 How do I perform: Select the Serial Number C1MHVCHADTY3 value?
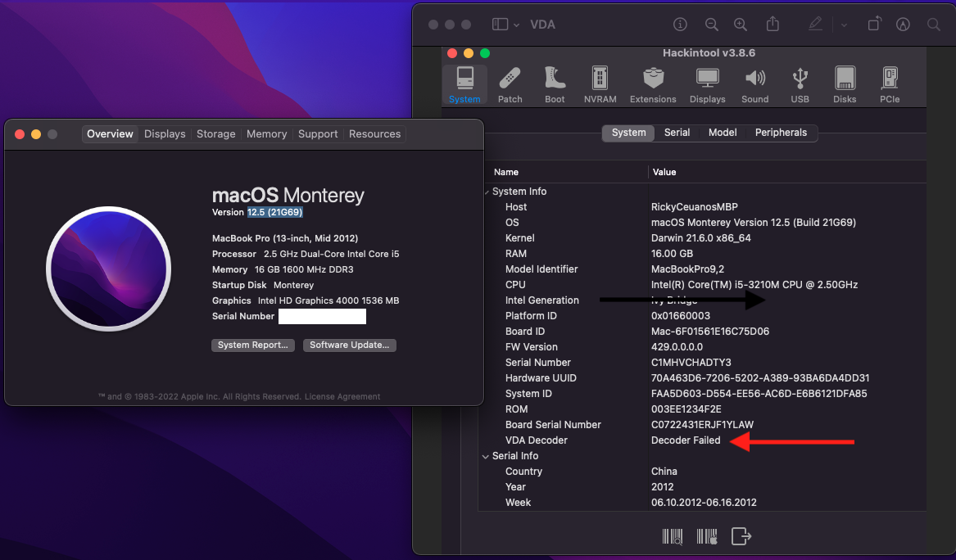pyautogui.click(x=691, y=363)
